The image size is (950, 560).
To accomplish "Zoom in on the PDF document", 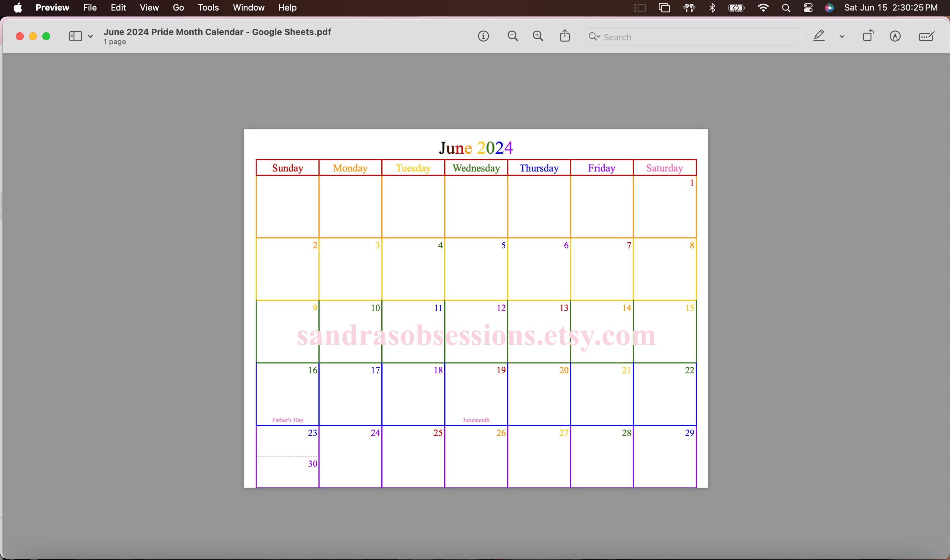I will click(538, 36).
